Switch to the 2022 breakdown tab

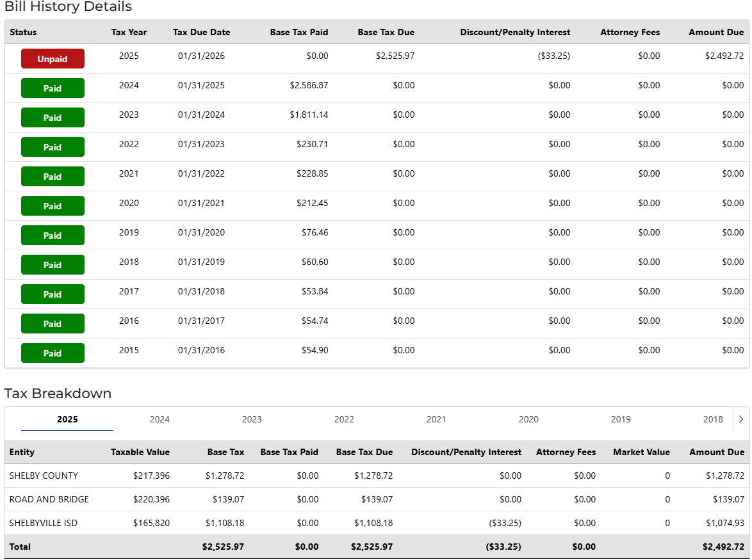344,419
